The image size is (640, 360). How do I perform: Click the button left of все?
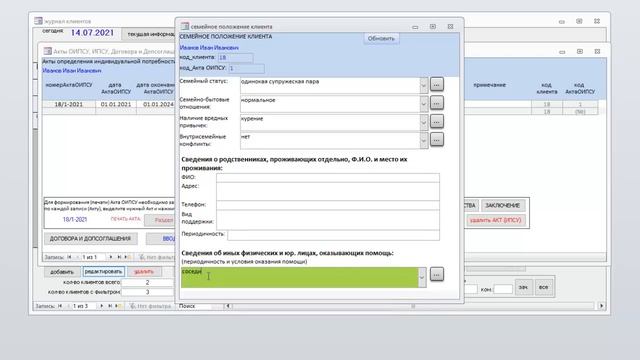point(523,287)
